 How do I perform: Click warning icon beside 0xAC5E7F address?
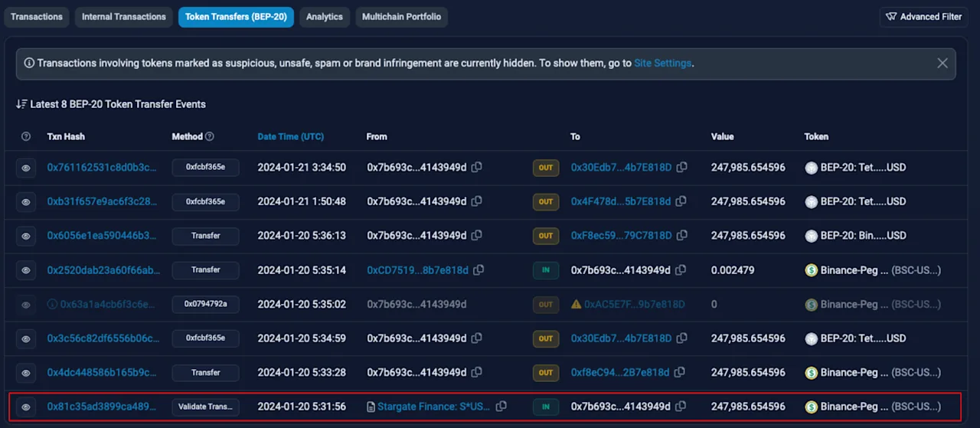pos(576,304)
